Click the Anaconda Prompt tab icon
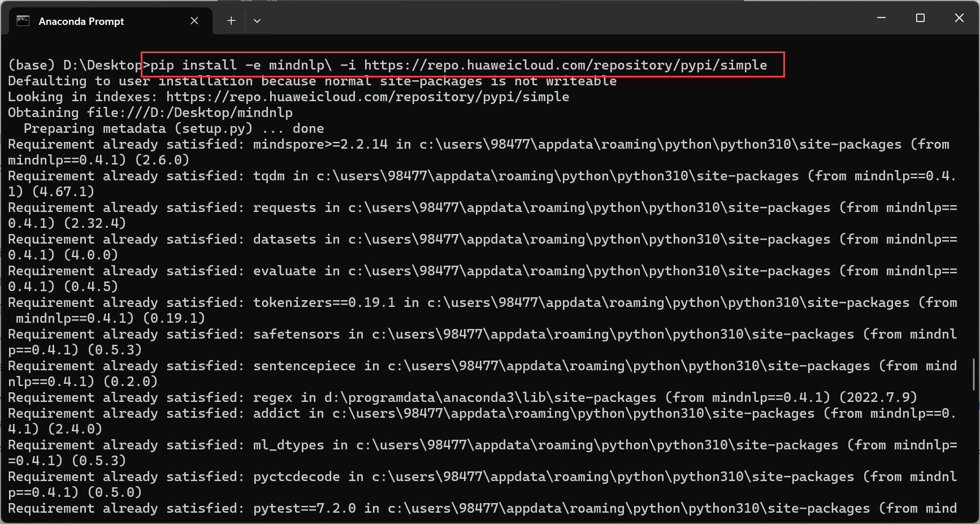The width and height of the screenshot is (980, 524). tap(23, 21)
